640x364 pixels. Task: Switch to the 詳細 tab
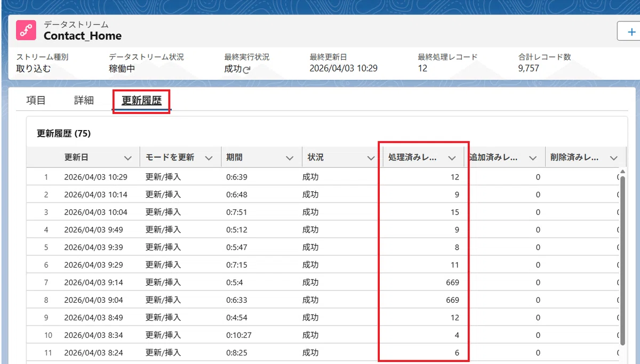click(x=84, y=100)
